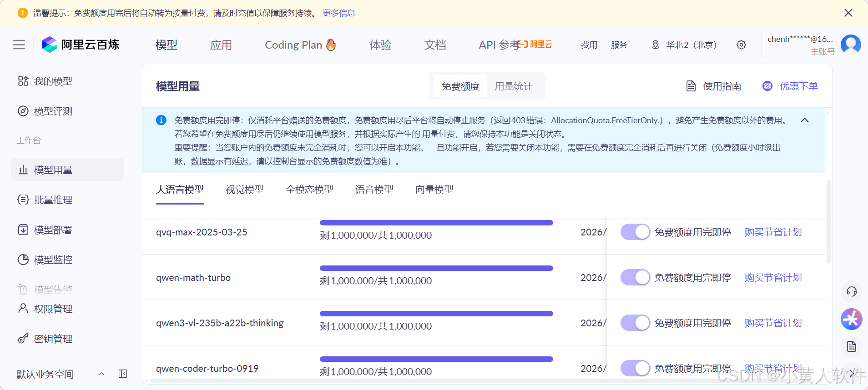
Task: Click the permission management person icon
Action: pos(23,309)
